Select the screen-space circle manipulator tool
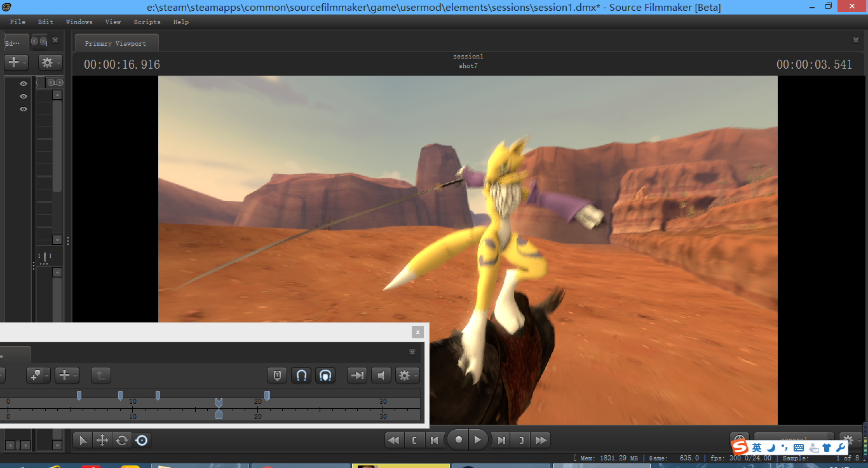Image resolution: width=868 pixels, height=468 pixels. click(x=142, y=440)
